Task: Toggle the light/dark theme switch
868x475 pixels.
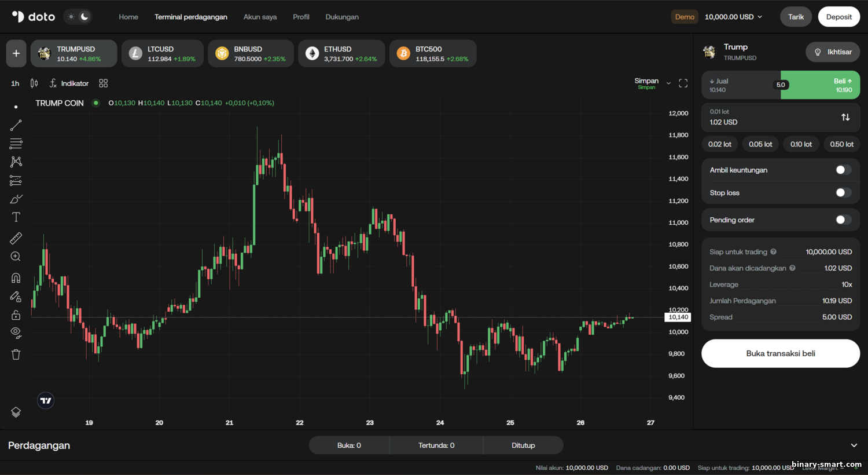Action: coord(78,17)
